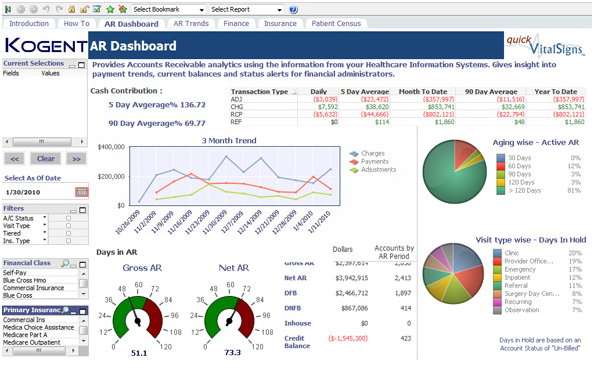
Task: Click the sort indicator on Transaction Type column
Action: coord(294,92)
